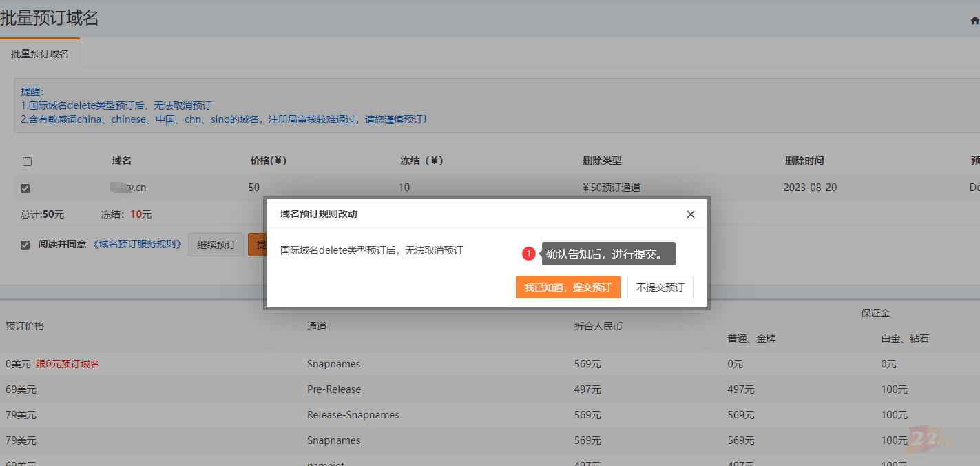Click the 删除时间 column header
Image resolution: width=980 pixels, height=466 pixels.
pyautogui.click(x=804, y=161)
